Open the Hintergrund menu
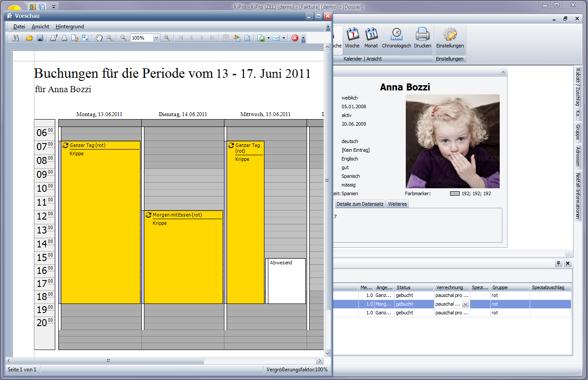 pyautogui.click(x=70, y=27)
